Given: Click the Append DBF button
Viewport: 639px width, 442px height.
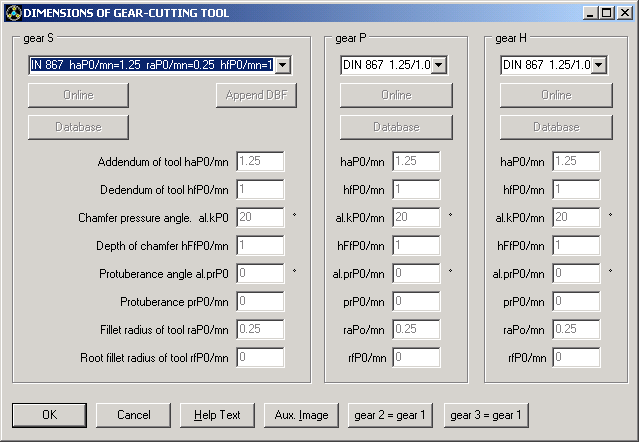Looking at the screenshot, I should [x=256, y=95].
